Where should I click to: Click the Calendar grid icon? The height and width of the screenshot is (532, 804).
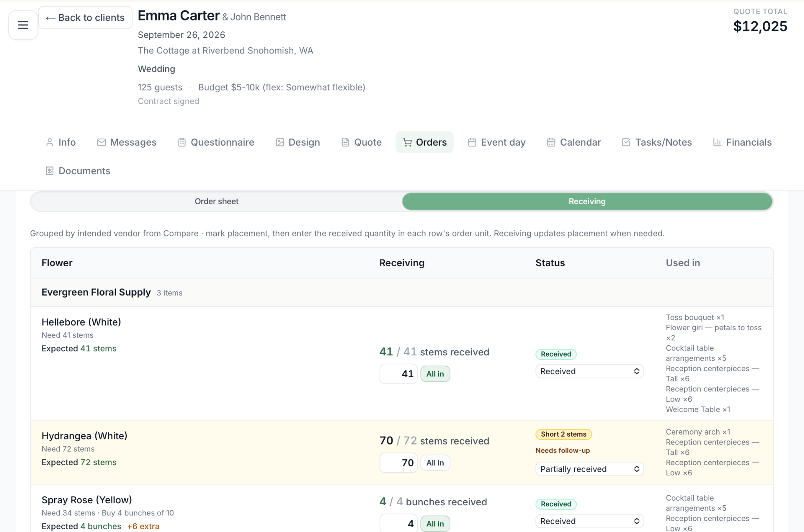click(x=551, y=142)
